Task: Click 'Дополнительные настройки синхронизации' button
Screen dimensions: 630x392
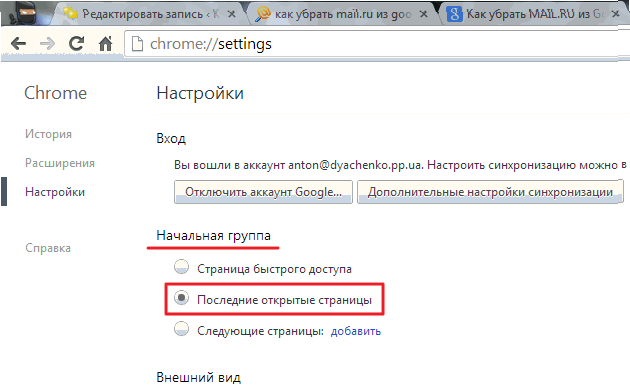Action: coord(490,192)
